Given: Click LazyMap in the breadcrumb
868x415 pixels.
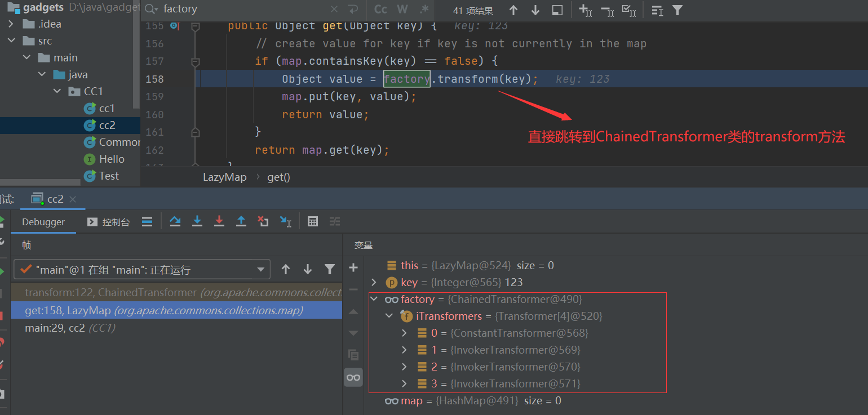Looking at the screenshot, I should (x=225, y=177).
